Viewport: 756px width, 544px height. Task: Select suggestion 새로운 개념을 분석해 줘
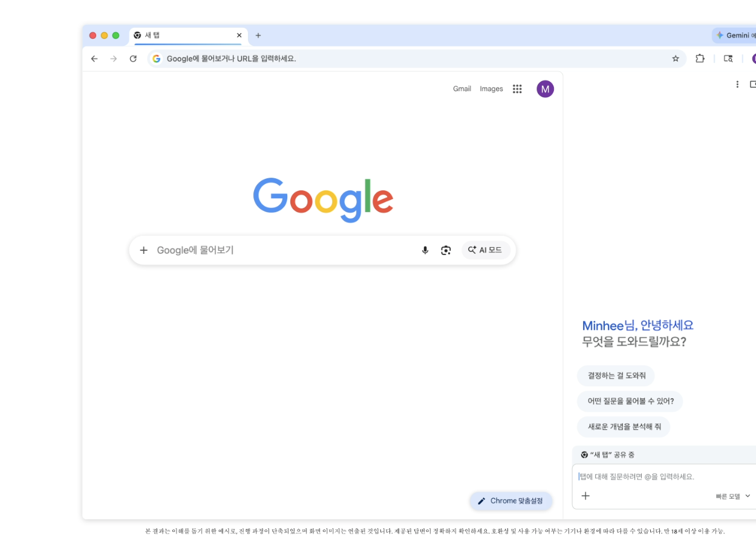pyautogui.click(x=624, y=427)
